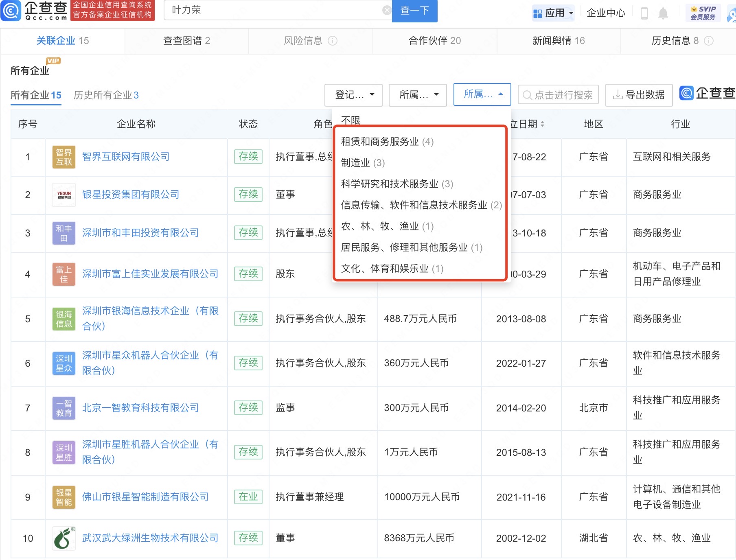Image resolution: width=736 pixels, height=560 pixels.
Task: Open 深圳市和丰田投资有限公司 link
Action: (x=140, y=233)
